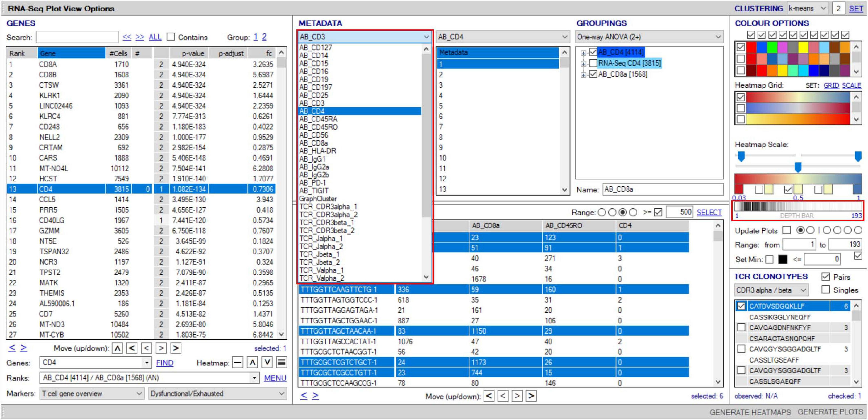868x420 pixels.
Task: Click the SELECT range link
Action: tap(709, 212)
